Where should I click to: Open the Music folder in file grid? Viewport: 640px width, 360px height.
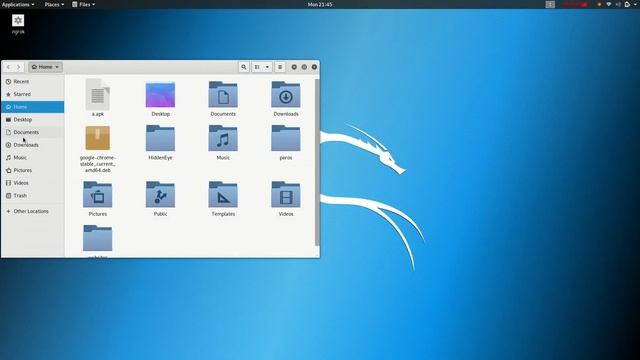(x=223, y=138)
